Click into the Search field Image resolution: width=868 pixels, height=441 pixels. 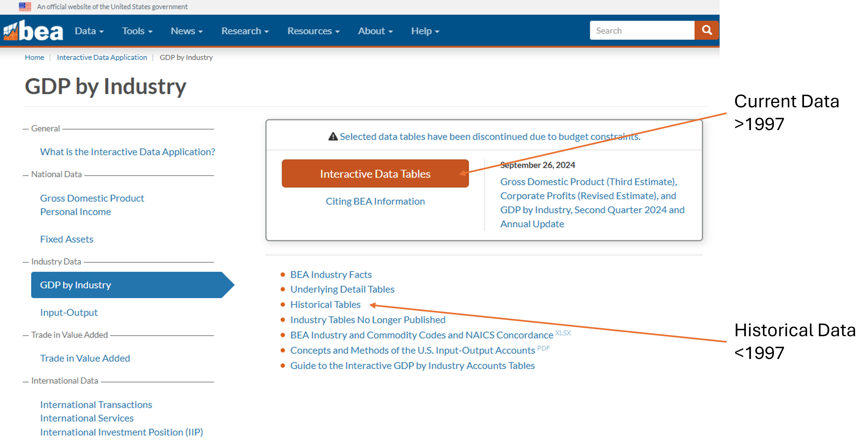(642, 30)
